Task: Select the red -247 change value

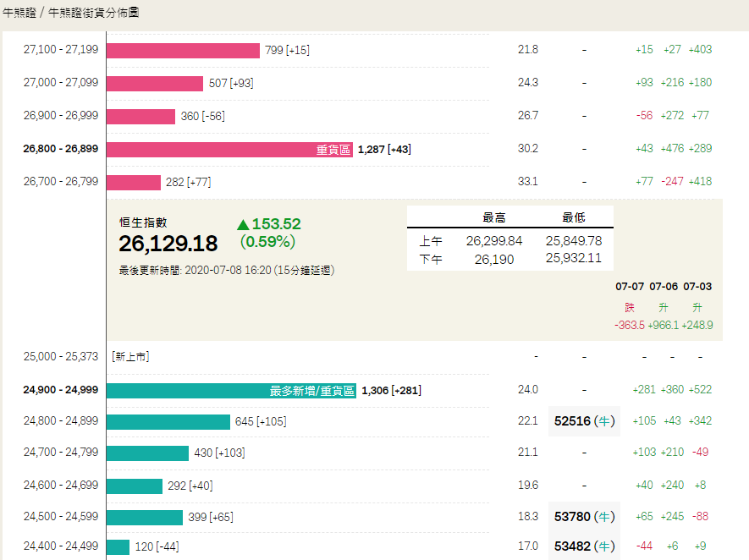Action: tap(672, 181)
